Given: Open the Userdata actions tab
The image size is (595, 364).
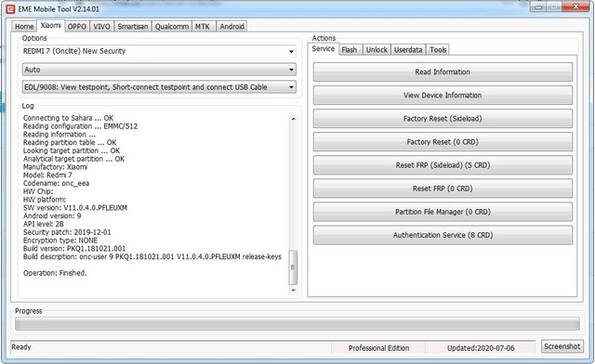Looking at the screenshot, I should tap(408, 49).
